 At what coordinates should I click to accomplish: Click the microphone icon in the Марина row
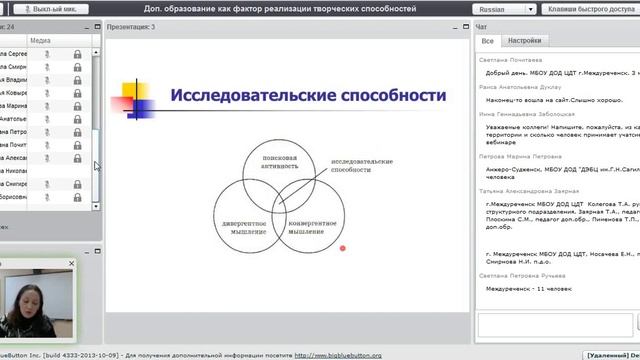point(47,106)
